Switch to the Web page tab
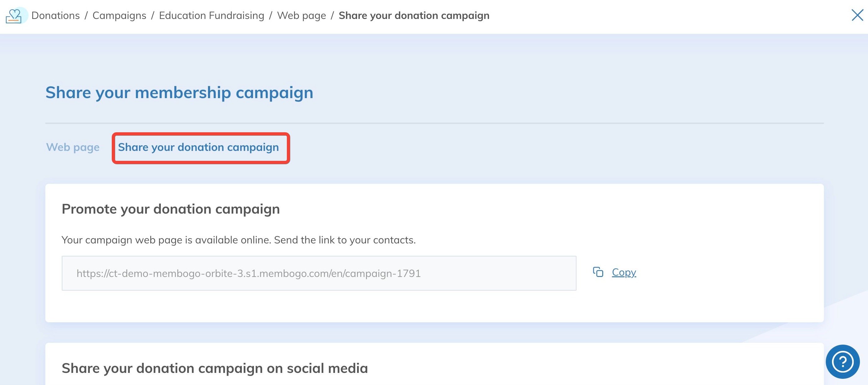Viewport: 868px width, 385px height. point(73,147)
